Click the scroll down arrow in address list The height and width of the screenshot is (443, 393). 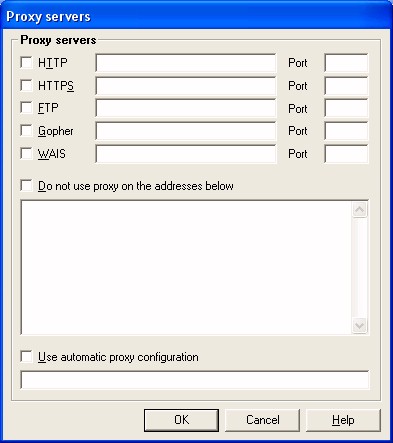(360, 325)
